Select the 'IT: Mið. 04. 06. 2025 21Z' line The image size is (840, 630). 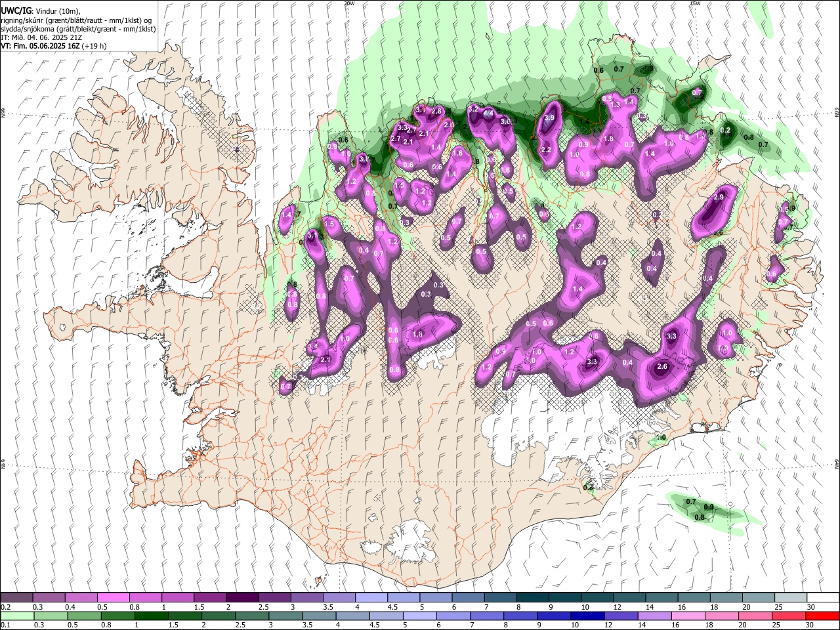click(41, 37)
